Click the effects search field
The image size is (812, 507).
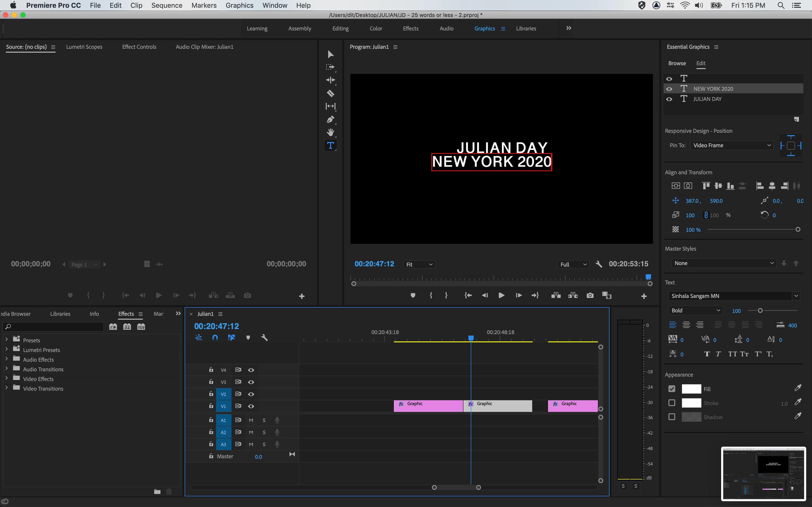click(x=54, y=327)
